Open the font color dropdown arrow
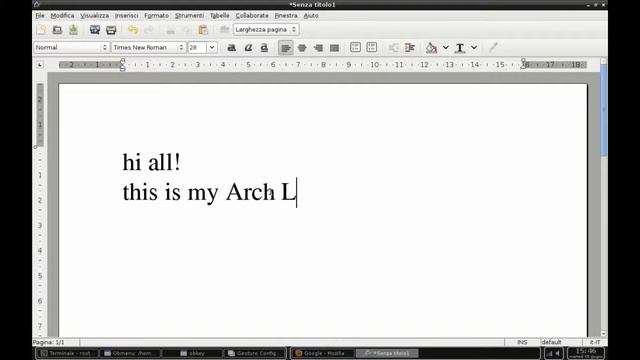The image size is (640, 360). tap(474, 48)
